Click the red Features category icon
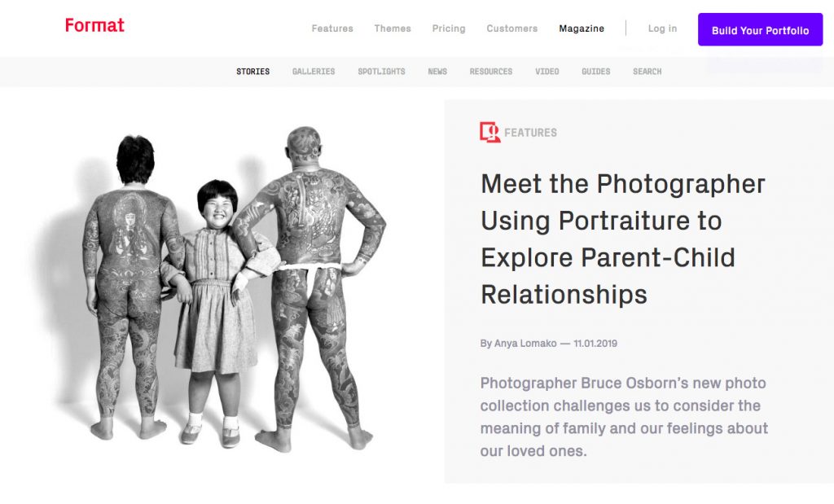The height and width of the screenshot is (504, 834). click(489, 132)
